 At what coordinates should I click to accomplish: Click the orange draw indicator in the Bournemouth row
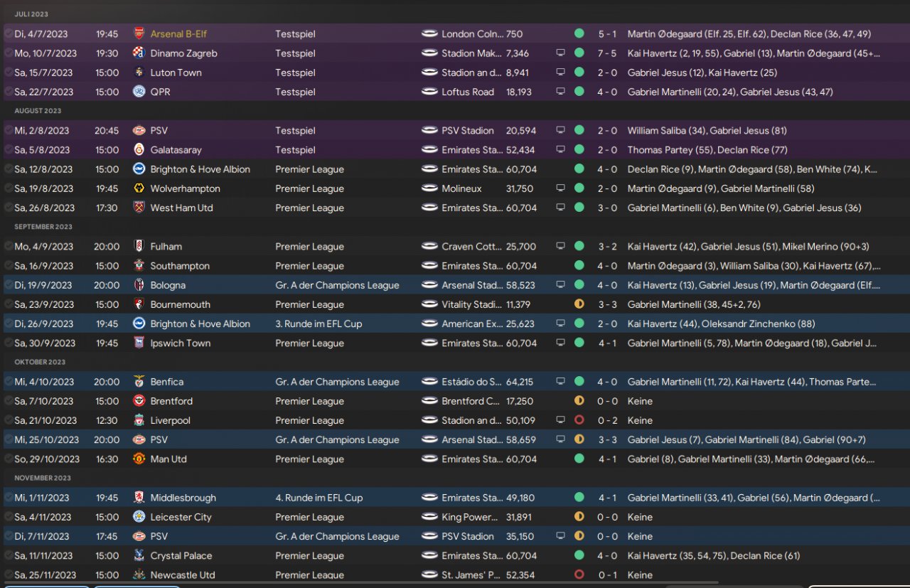pyautogui.click(x=579, y=304)
